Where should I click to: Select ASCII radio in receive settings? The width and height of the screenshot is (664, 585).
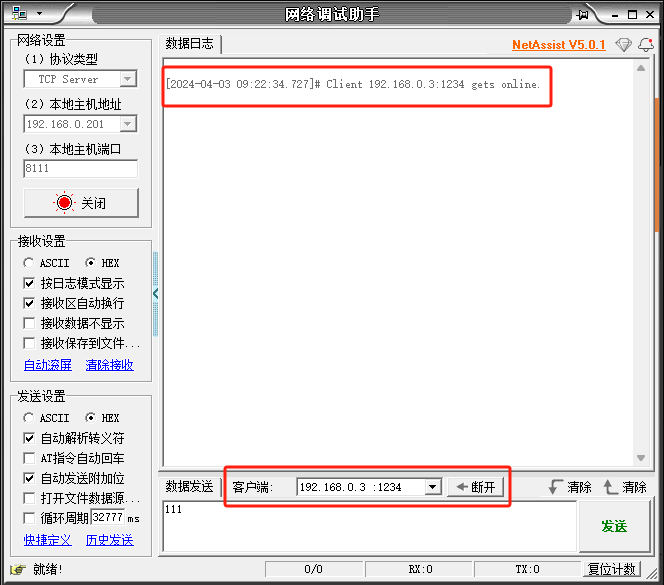point(29,263)
